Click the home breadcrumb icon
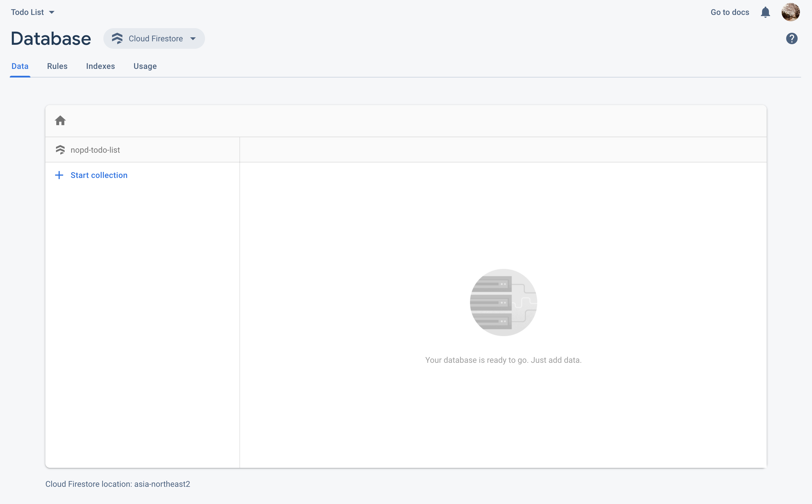 tap(60, 120)
